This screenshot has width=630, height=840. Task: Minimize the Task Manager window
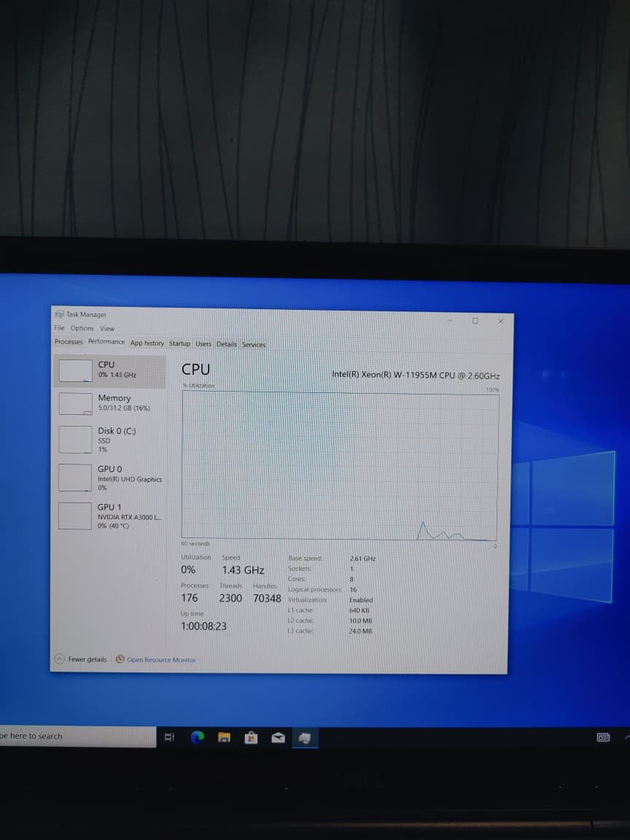pos(450,320)
